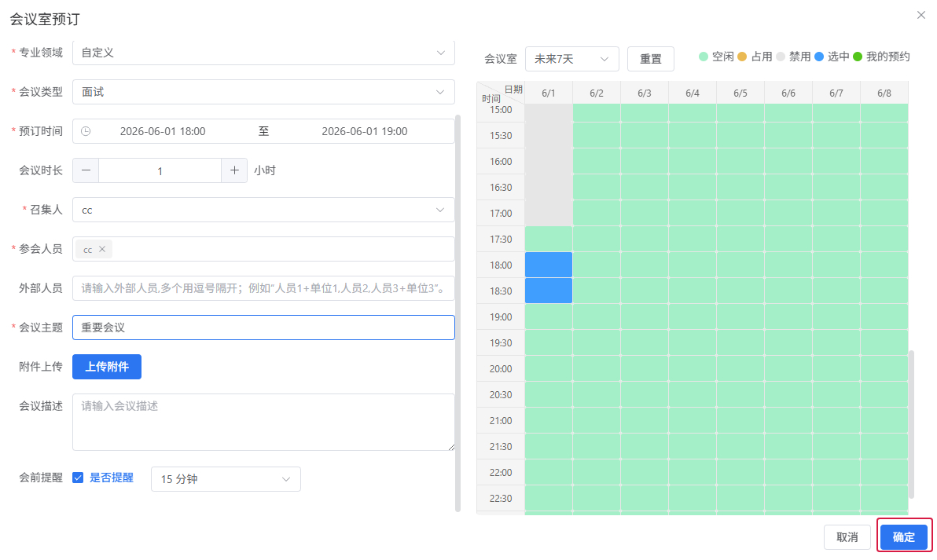
Task: Click the disabled 16:30 slot on 6/1
Action: coord(549,188)
